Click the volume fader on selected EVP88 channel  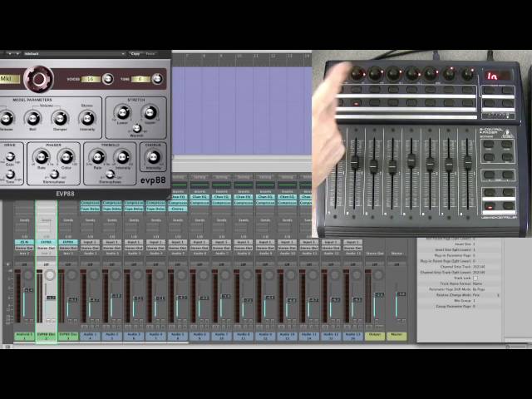pyautogui.click(x=51, y=298)
